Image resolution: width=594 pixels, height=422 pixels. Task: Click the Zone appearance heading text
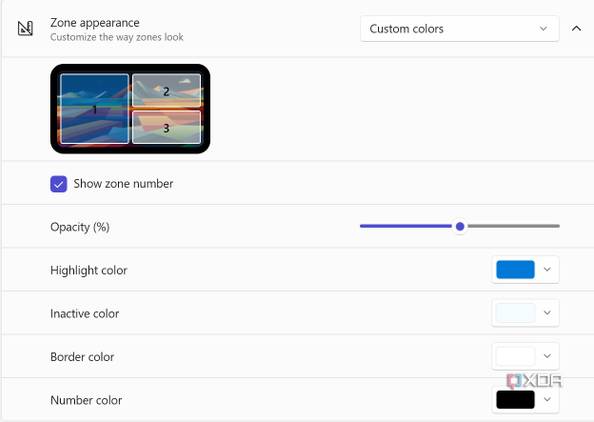95,23
